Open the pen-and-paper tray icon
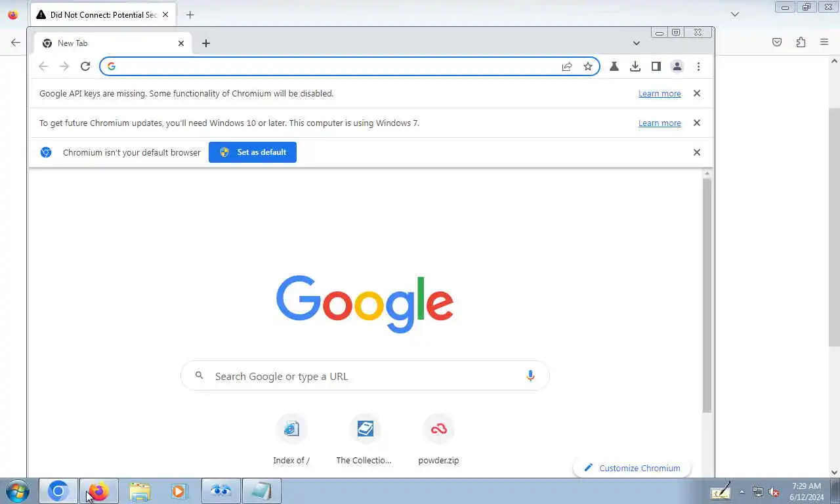 721,491
